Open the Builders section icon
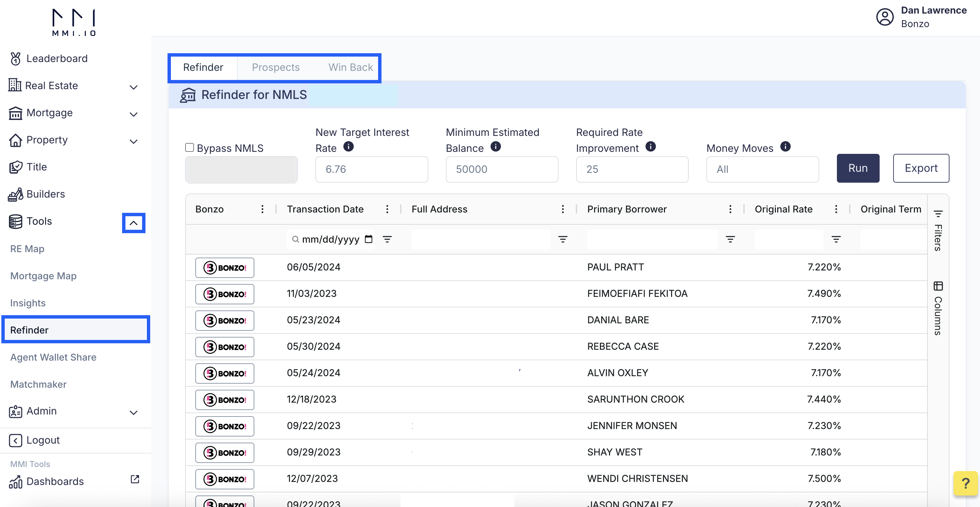 click(15, 194)
